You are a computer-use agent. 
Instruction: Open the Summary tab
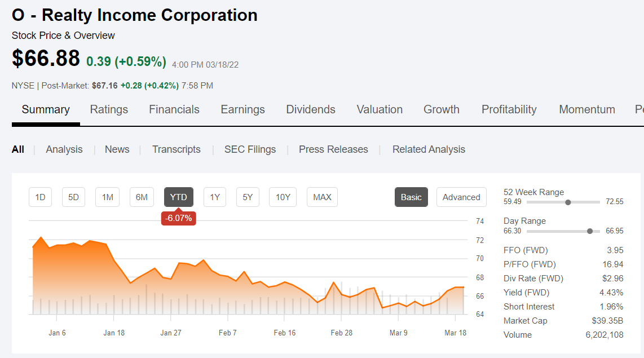pyautogui.click(x=46, y=109)
